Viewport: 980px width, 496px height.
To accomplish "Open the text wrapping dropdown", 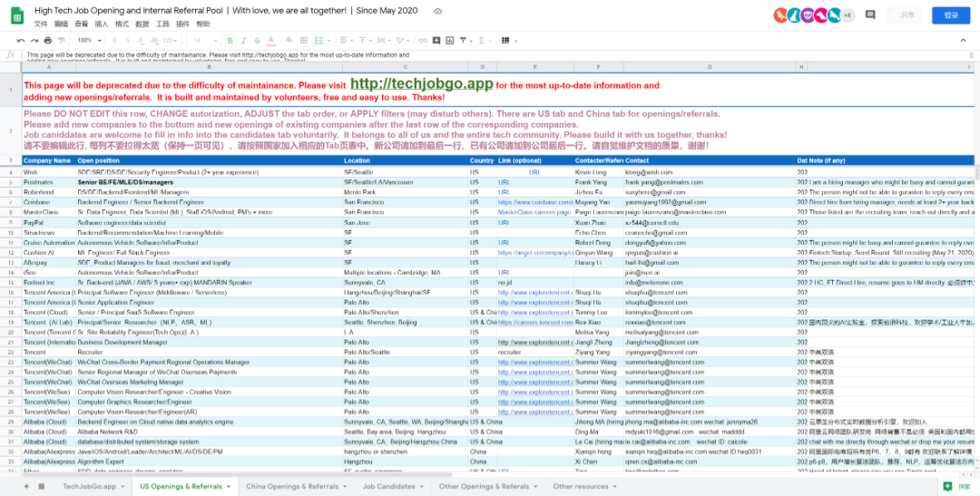I will [383, 41].
